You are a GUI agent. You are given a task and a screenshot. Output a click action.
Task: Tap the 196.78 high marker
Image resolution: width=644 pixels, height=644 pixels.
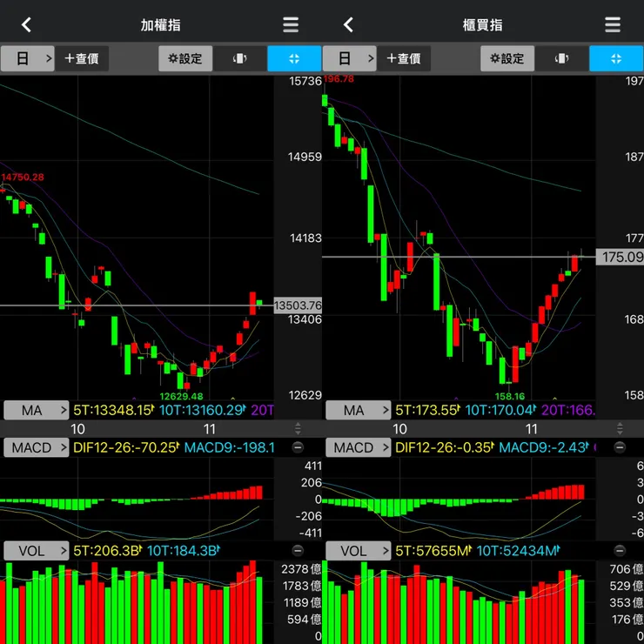[x=339, y=78]
